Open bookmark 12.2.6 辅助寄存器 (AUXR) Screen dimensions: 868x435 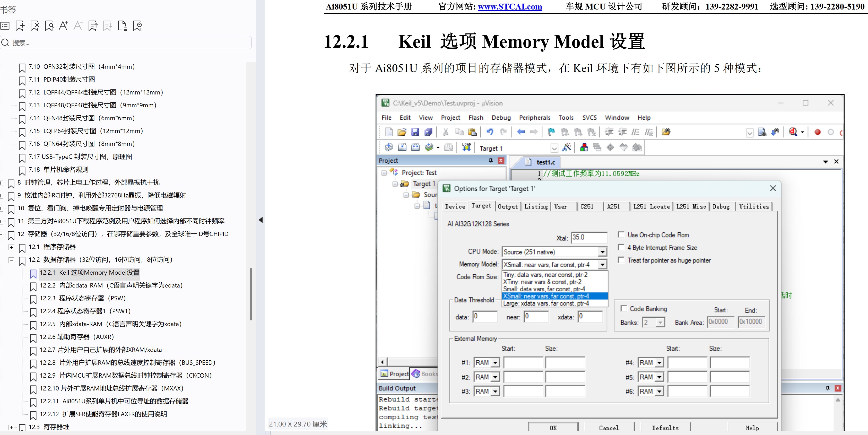(x=77, y=337)
